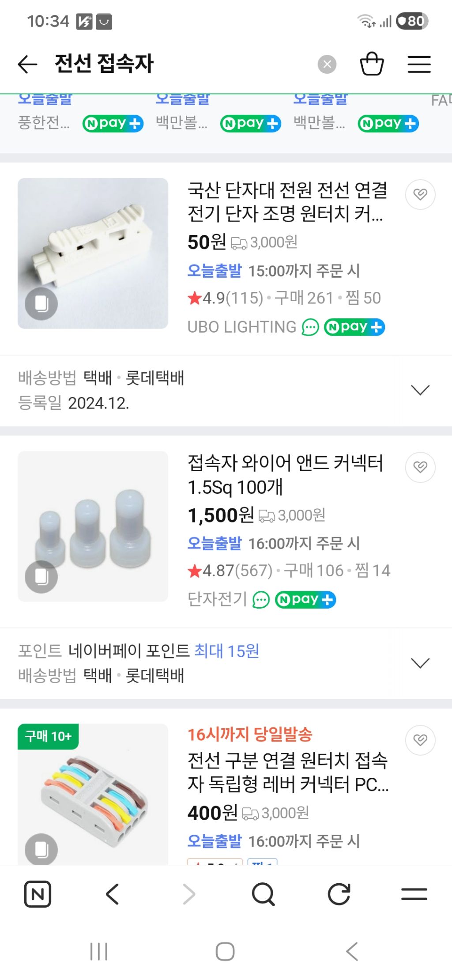This screenshot has height=980, width=452.
Task: Reload the page with the refresh icon
Action: pos(339,894)
